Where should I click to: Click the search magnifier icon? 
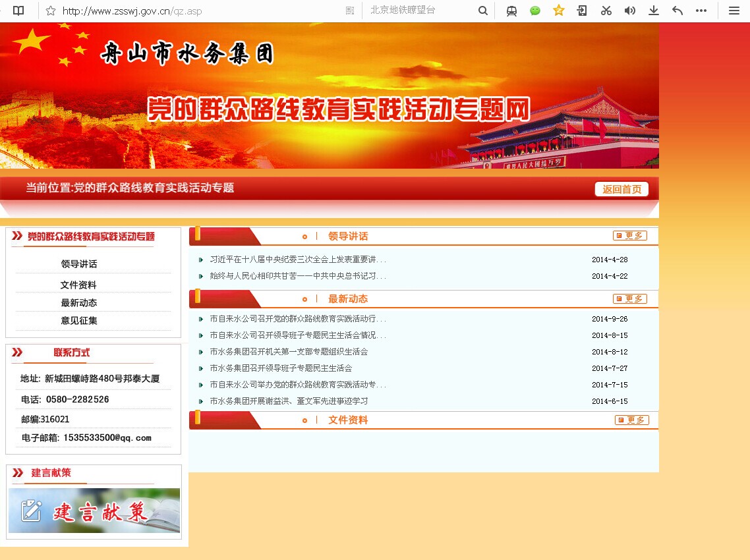click(483, 11)
